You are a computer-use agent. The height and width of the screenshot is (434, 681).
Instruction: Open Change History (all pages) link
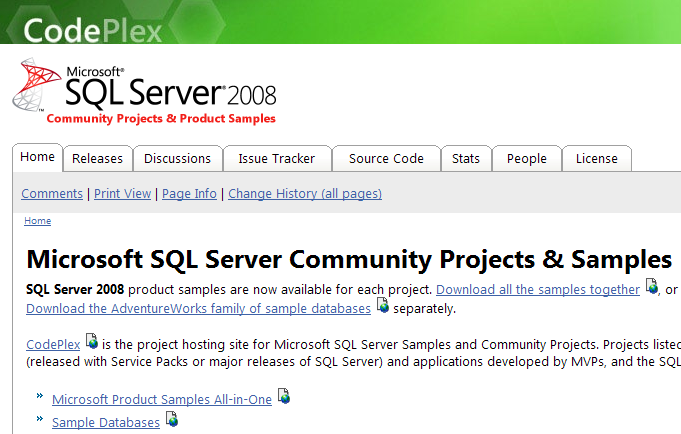pos(305,193)
